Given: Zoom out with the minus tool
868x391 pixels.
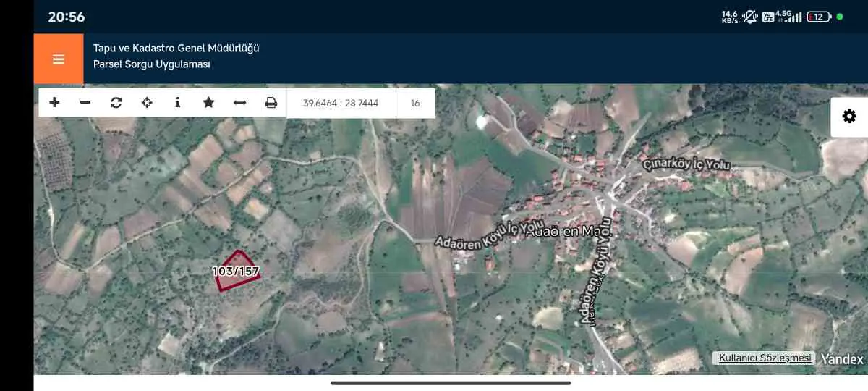Looking at the screenshot, I should pyautogui.click(x=85, y=103).
